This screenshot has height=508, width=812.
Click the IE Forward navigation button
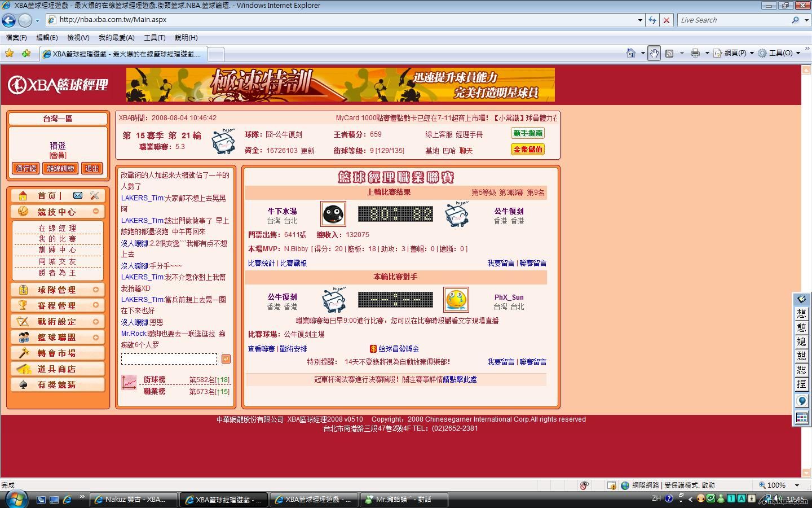click(x=25, y=20)
